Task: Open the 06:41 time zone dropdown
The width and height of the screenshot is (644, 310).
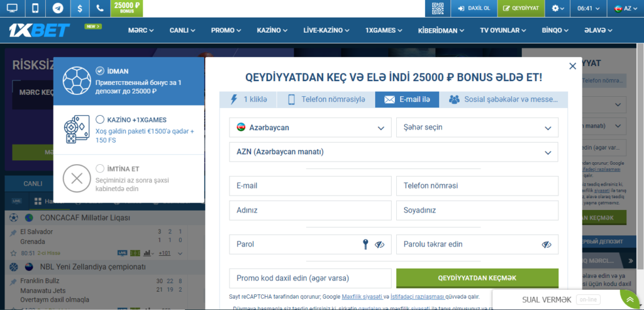Action: point(589,8)
